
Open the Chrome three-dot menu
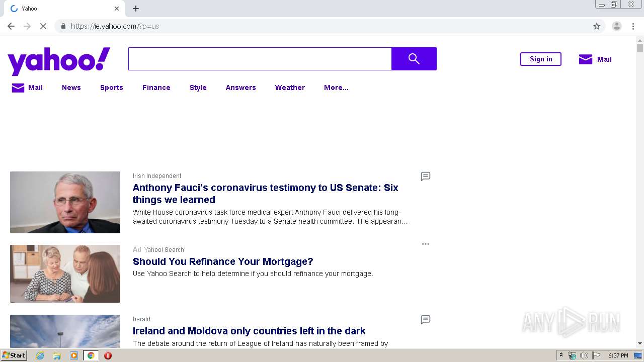[633, 26]
